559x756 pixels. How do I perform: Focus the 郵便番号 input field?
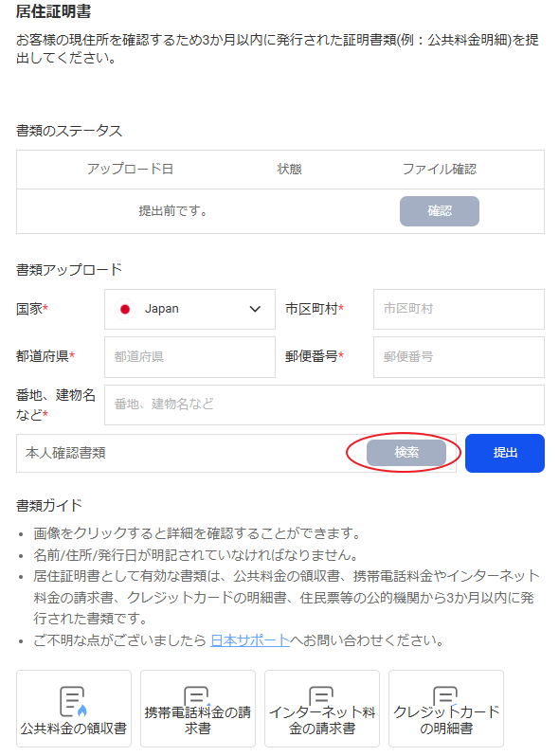click(x=459, y=357)
